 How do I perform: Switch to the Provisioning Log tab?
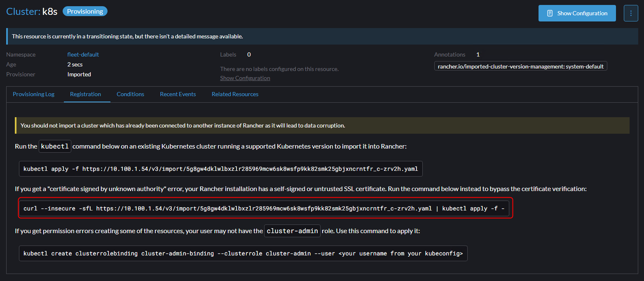[33, 94]
